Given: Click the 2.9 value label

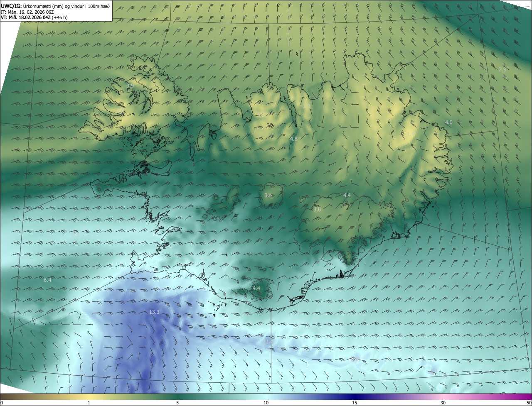Looking at the screenshot, I should point(502,69).
